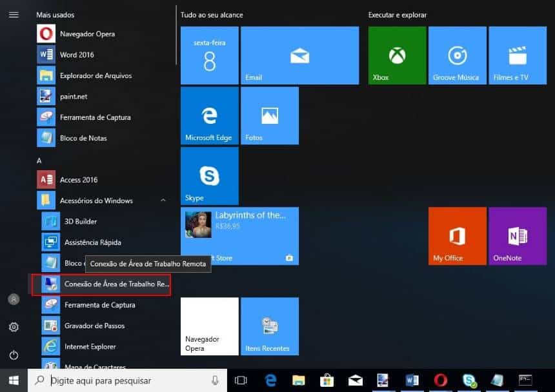The image size is (555, 392).
Task: Collapse the Acessórios do Windows folder
Action: click(101, 201)
